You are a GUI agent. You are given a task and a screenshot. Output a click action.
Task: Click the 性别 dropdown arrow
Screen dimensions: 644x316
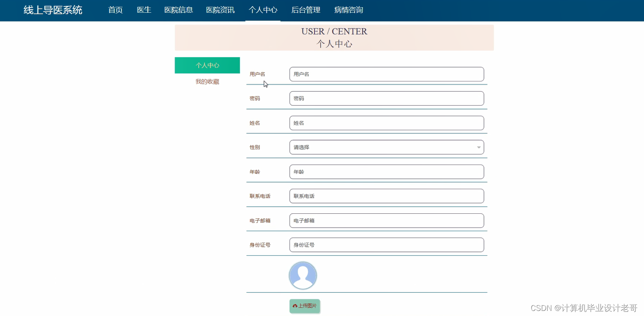[x=479, y=148]
